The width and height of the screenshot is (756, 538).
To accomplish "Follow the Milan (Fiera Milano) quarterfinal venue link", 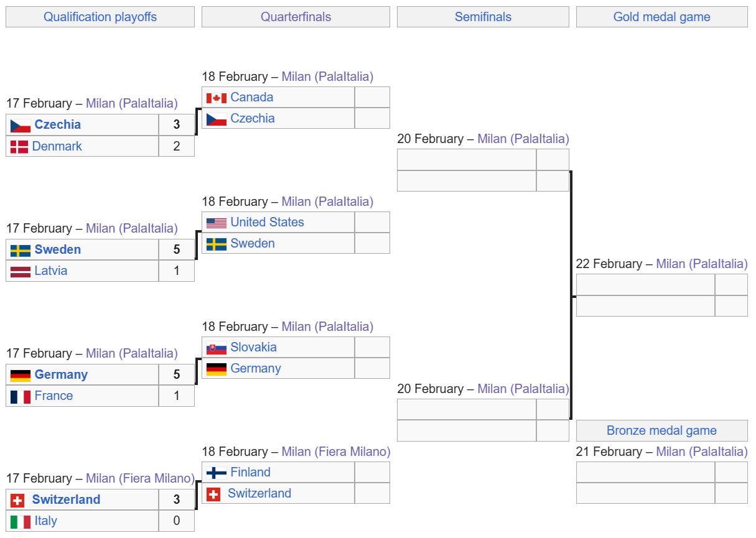I will pyautogui.click(x=336, y=452).
